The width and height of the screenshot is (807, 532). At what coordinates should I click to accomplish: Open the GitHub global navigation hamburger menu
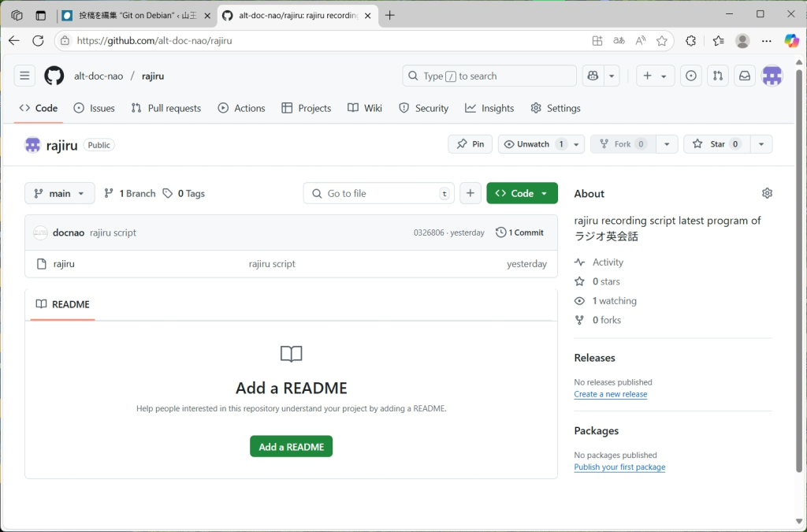click(24, 76)
